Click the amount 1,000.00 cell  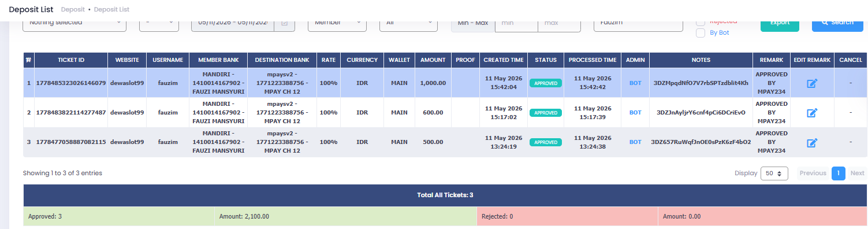pyautogui.click(x=433, y=83)
